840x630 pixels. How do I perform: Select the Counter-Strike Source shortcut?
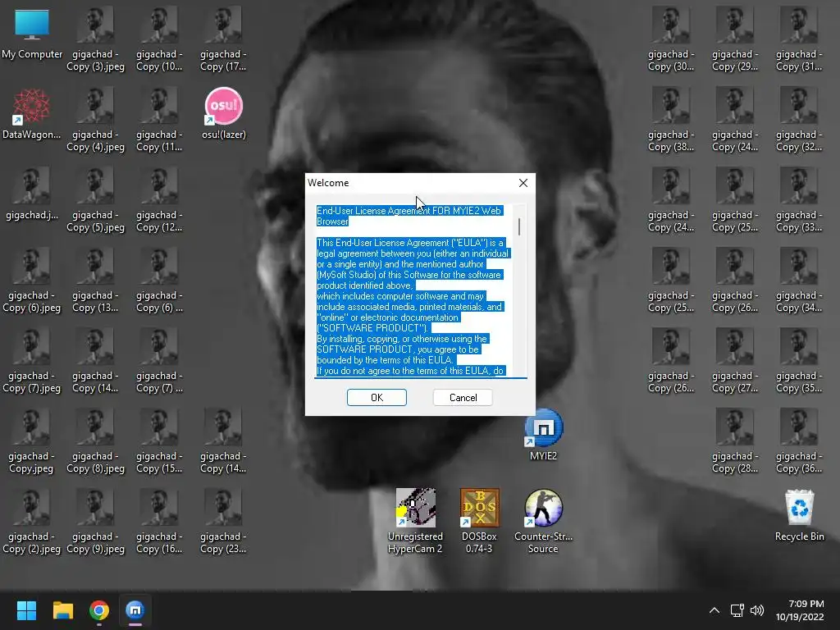[543, 521]
